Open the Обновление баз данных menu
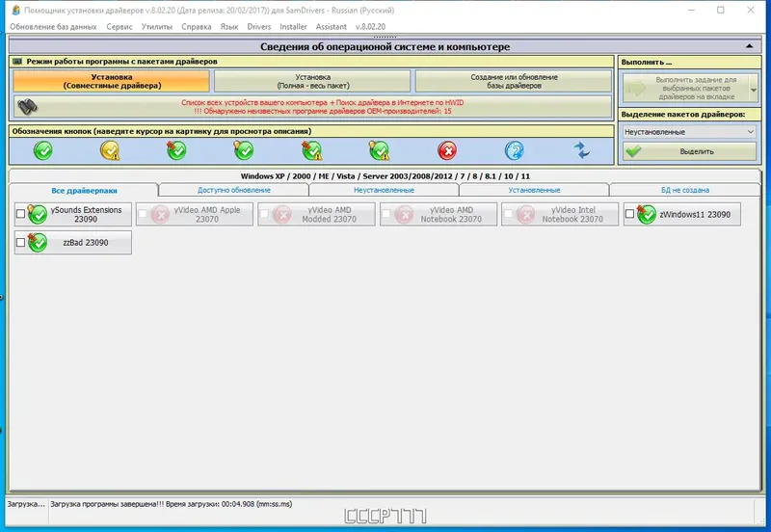This screenshot has width=771, height=532. click(53, 27)
